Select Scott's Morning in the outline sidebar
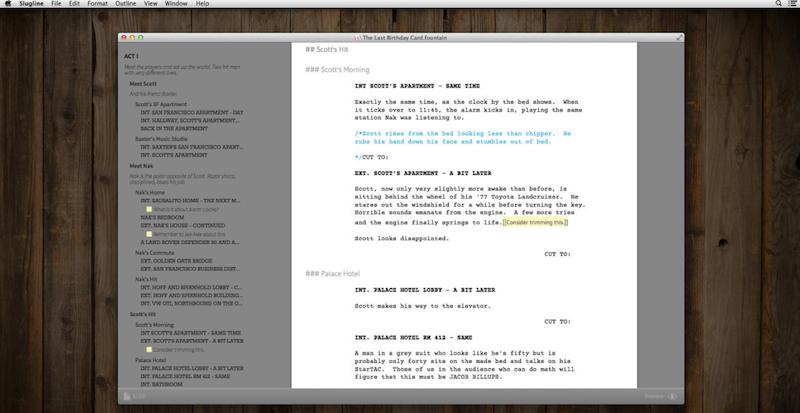Image resolution: width=800 pixels, height=413 pixels. [x=154, y=325]
